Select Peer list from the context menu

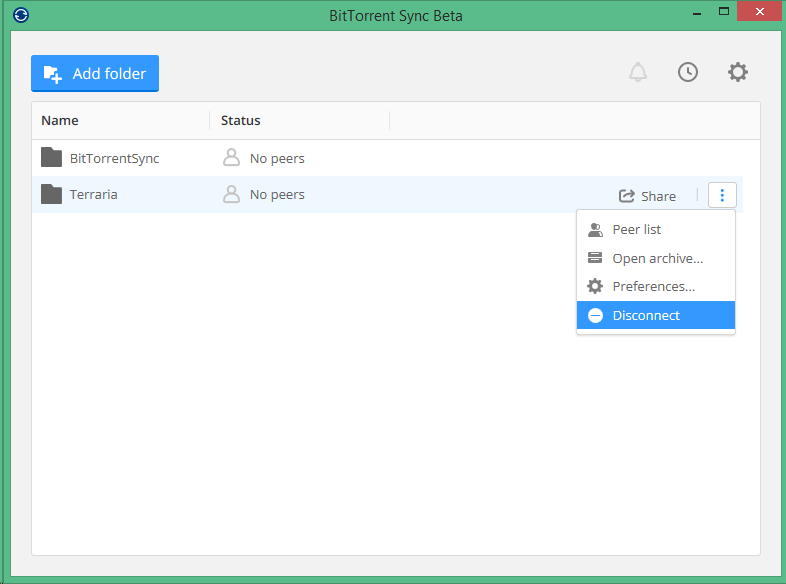point(637,230)
